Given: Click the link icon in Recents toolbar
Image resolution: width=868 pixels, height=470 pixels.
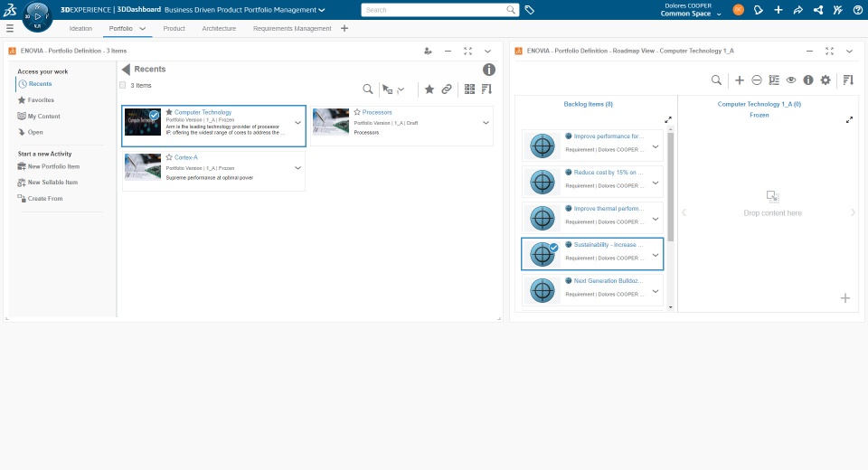Looking at the screenshot, I should (447, 89).
